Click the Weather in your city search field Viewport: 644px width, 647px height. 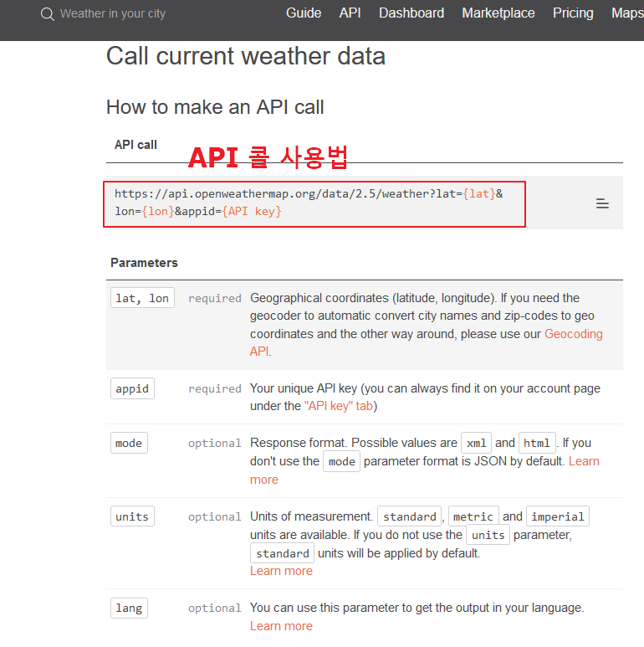113,13
